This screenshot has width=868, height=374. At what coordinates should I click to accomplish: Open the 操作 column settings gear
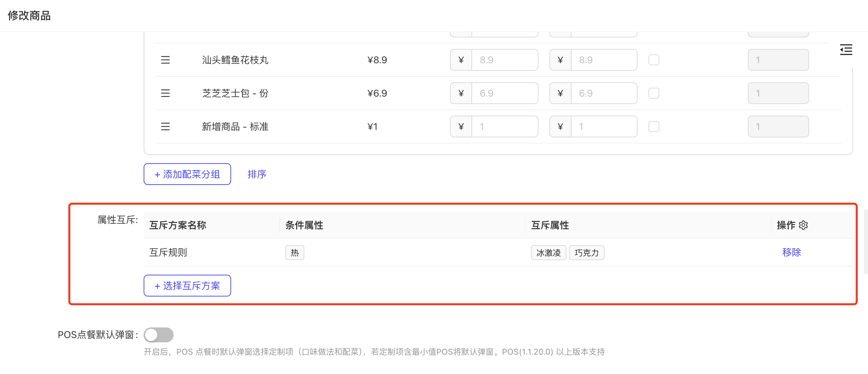point(803,225)
